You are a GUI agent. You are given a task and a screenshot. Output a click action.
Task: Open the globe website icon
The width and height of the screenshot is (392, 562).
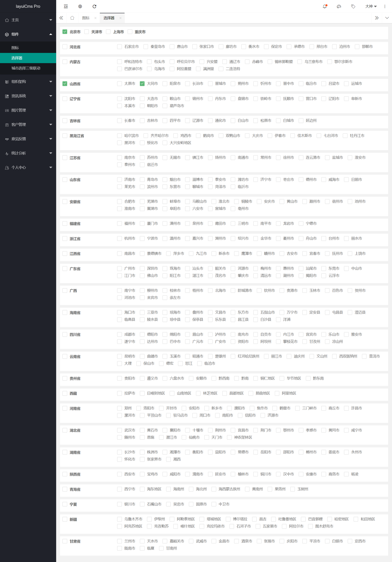80,6
